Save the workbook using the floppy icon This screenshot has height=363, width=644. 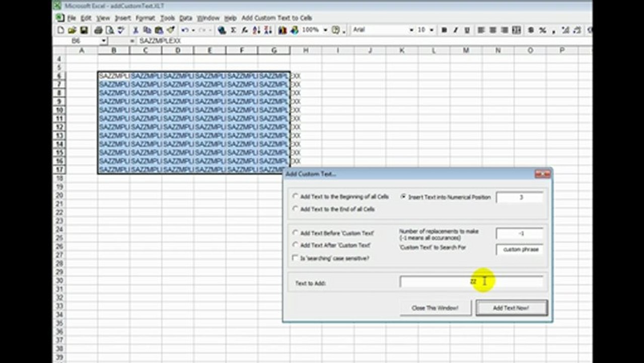click(84, 30)
